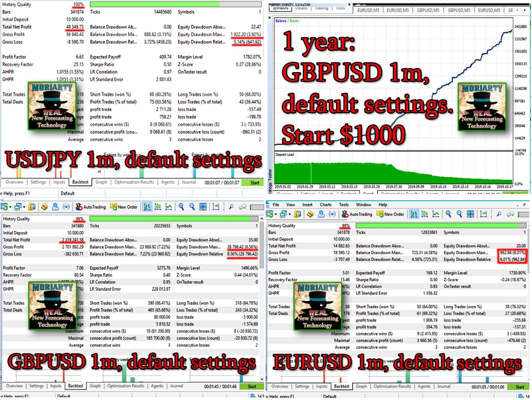Select line chart mode in EURUSD window toolbar
This screenshot has width=532, height=400.
(436, 214)
